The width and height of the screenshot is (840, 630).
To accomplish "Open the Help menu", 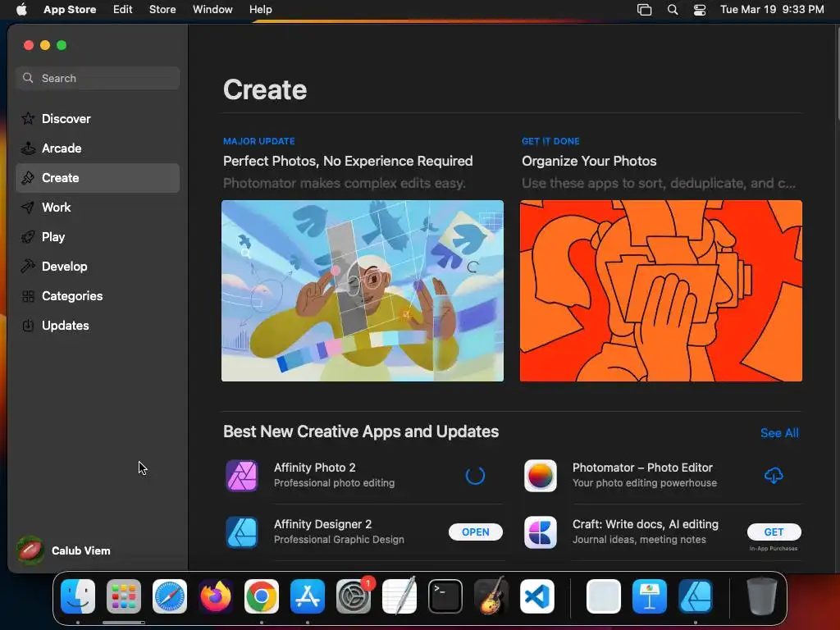I will click(x=260, y=9).
